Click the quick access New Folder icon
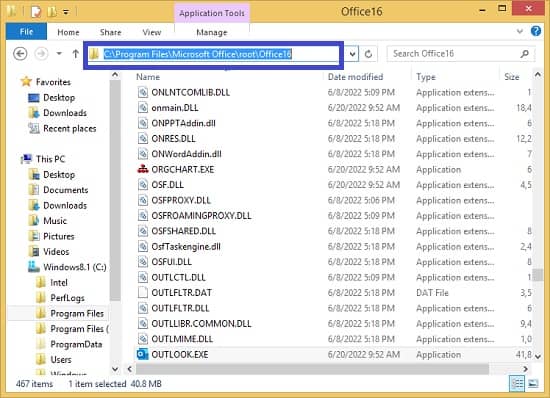This screenshot has height=398, width=550. [52, 12]
